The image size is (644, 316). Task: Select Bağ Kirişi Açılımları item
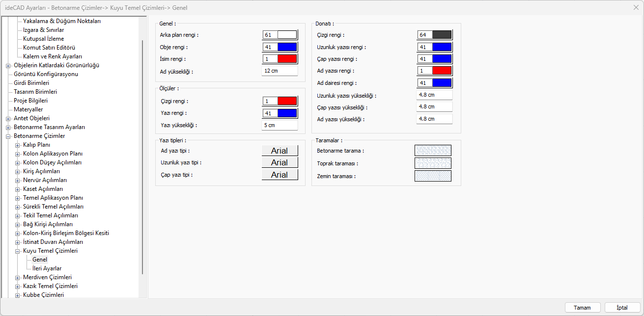(x=48, y=224)
